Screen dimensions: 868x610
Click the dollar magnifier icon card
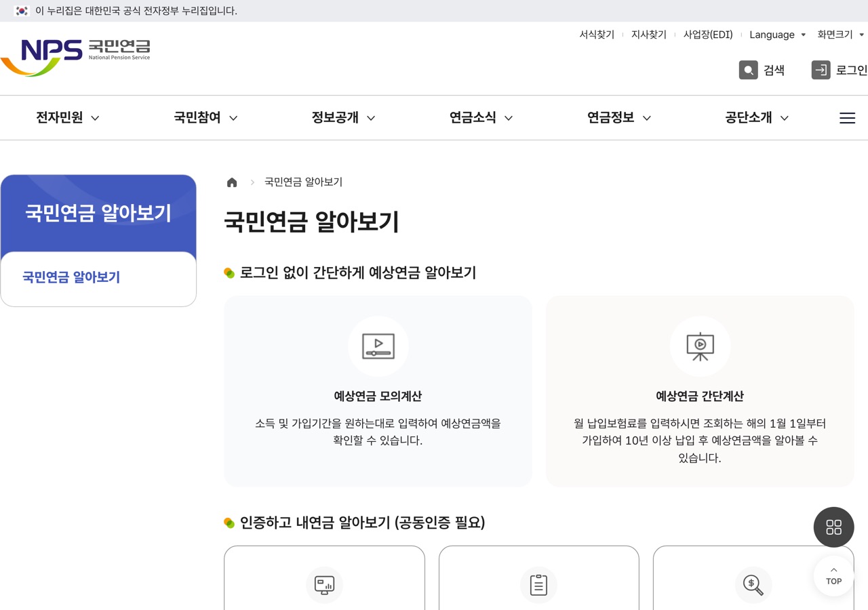click(753, 585)
